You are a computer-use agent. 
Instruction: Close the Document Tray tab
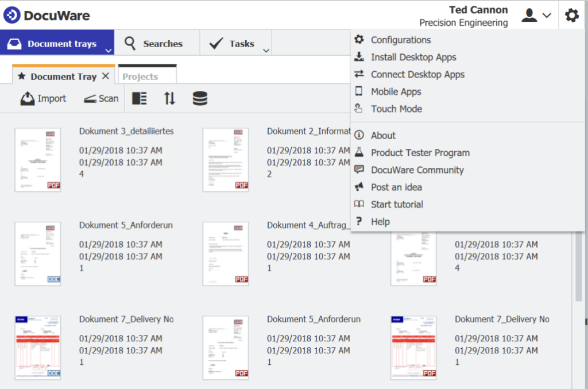click(x=106, y=76)
